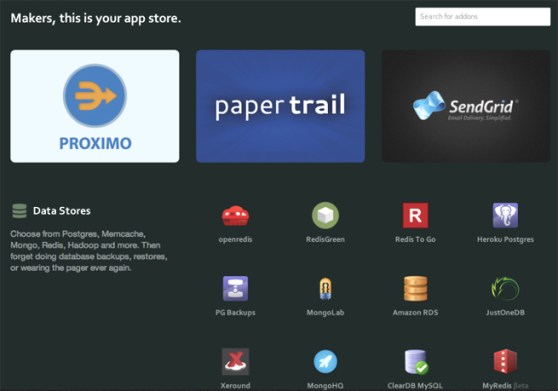Click the openredis text label
Image resolution: width=558 pixels, height=391 pixels.
[x=235, y=239]
